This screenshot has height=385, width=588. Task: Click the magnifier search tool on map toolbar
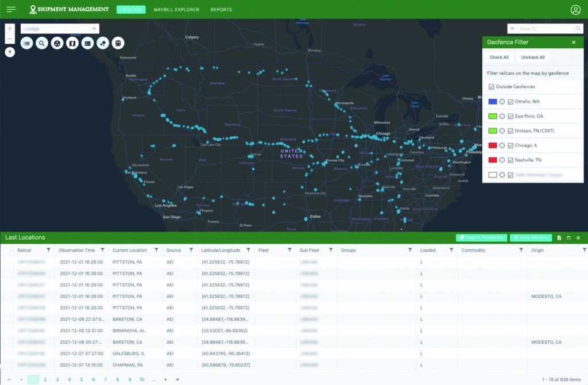pos(42,43)
